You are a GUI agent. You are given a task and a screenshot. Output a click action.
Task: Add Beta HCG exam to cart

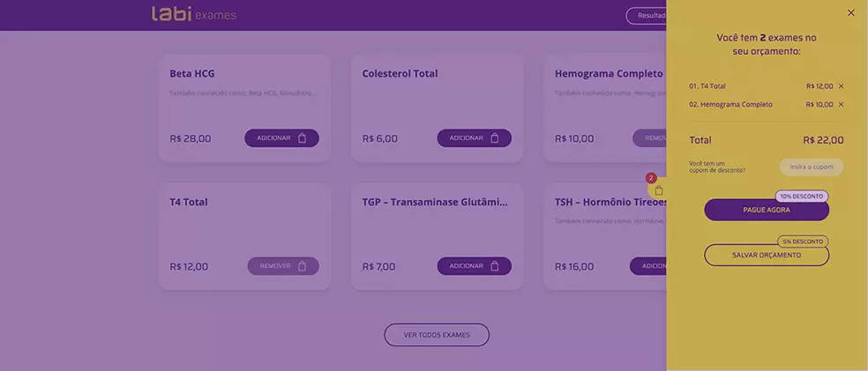click(281, 138)
